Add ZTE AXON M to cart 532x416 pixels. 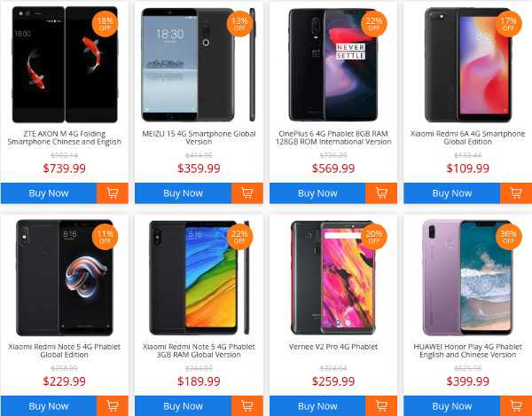coord(113,193)
